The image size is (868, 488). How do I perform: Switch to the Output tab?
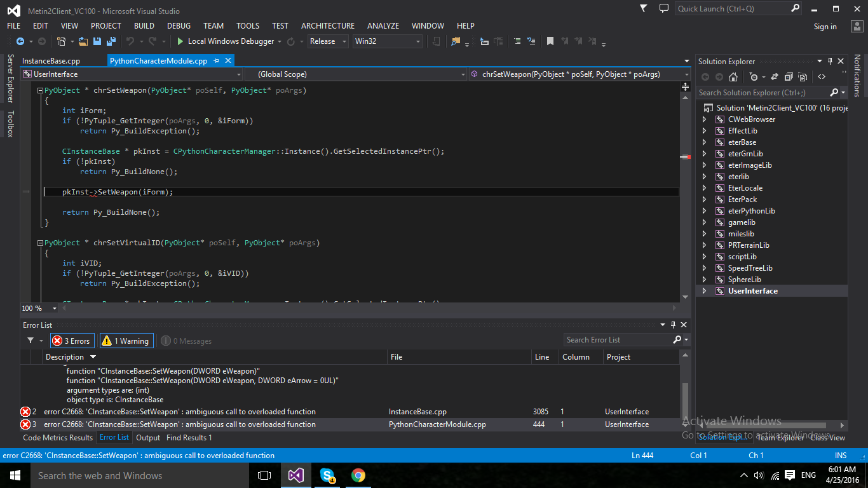click(x=148, y=437)
